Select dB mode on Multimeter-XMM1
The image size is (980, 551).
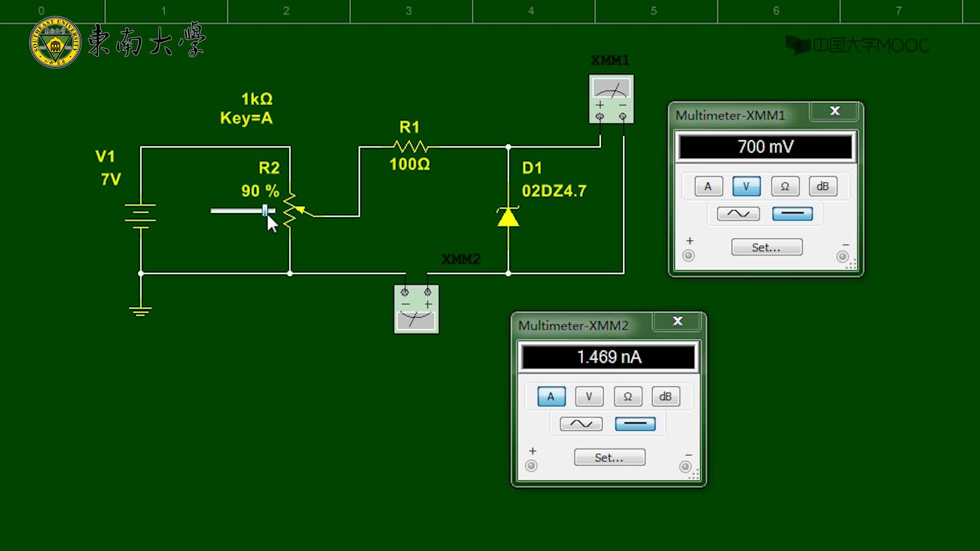pos(823,186)
